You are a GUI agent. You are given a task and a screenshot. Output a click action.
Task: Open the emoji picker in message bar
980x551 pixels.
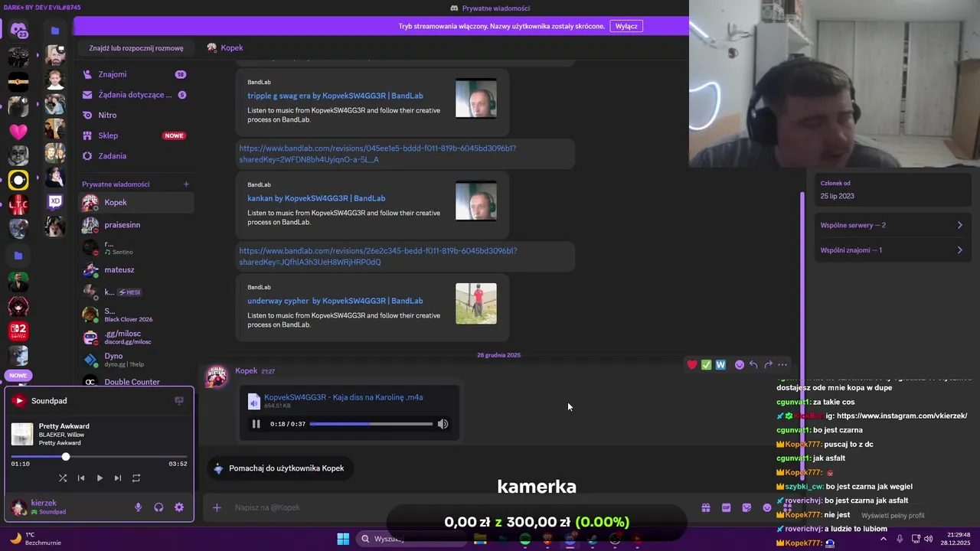pyautogui.click(x=767, y=507)
